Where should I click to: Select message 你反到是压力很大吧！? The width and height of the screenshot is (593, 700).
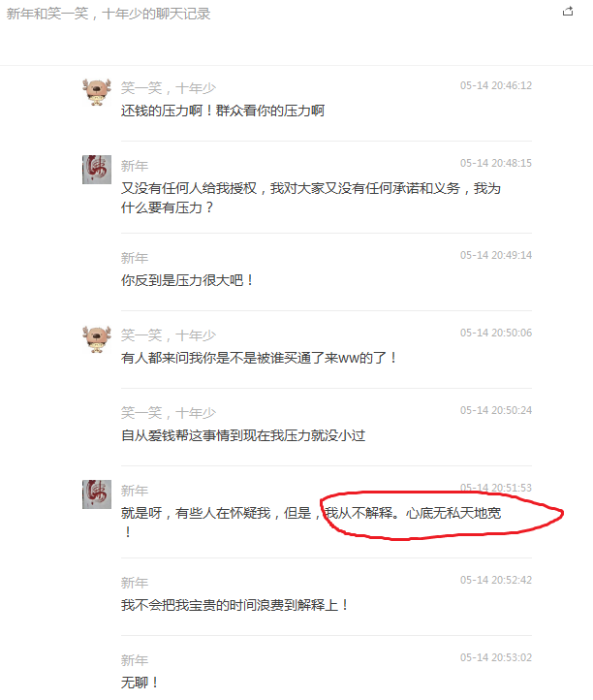(187, 280)
